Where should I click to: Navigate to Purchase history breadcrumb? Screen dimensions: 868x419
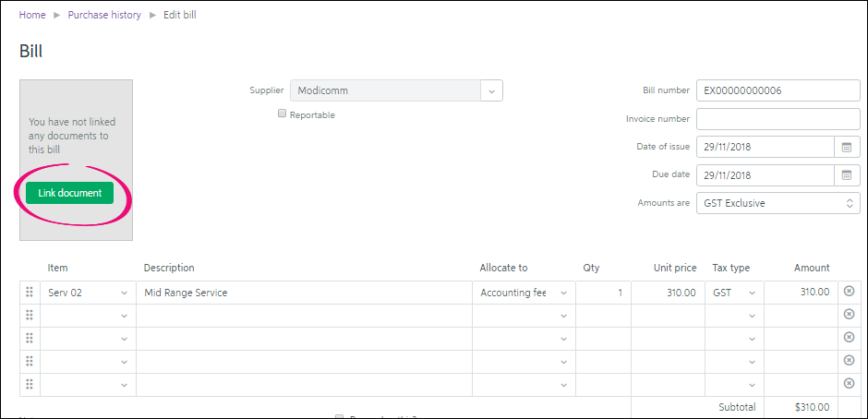click(x=104, y=15)
